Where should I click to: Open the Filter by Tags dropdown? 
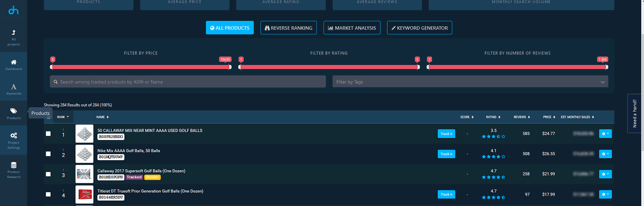pyautogui.click(x=470, y=82)
